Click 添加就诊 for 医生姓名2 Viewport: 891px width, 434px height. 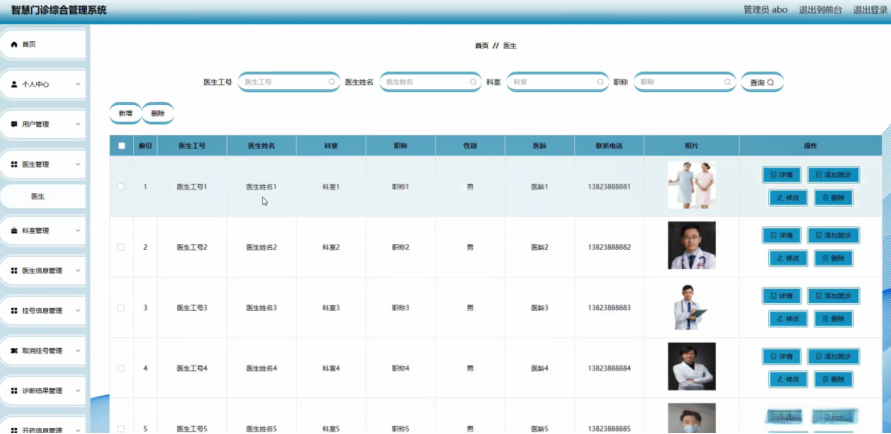(x=833, y=235)
